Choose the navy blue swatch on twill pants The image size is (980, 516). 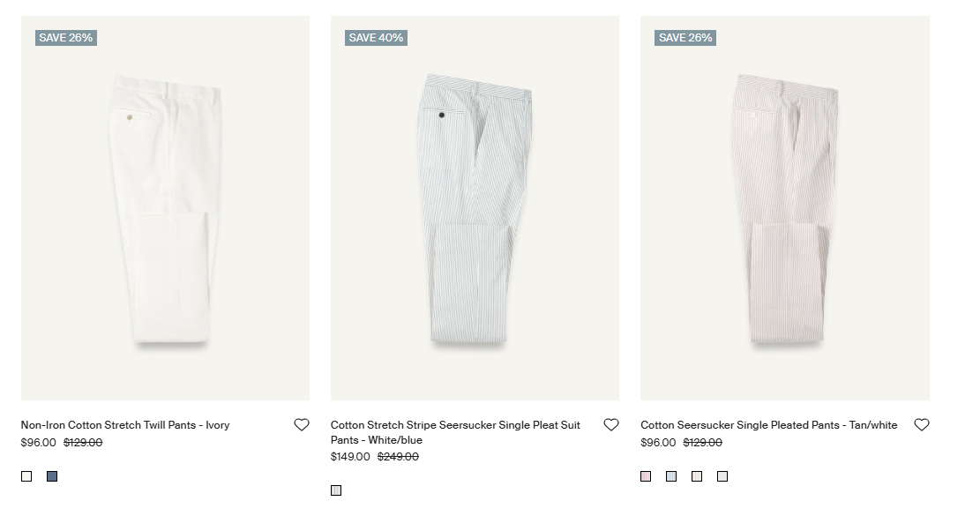pyautogui.click(x=51, y=475)
